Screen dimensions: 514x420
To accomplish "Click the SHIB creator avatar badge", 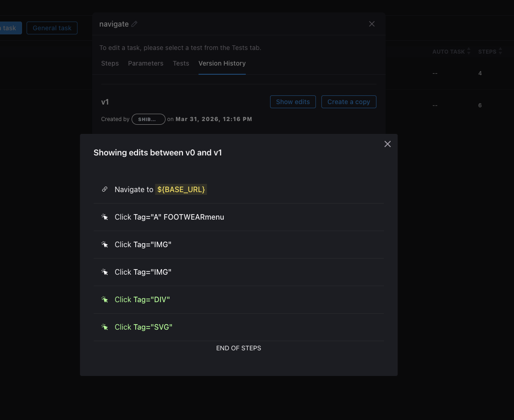I will (148, 119).
